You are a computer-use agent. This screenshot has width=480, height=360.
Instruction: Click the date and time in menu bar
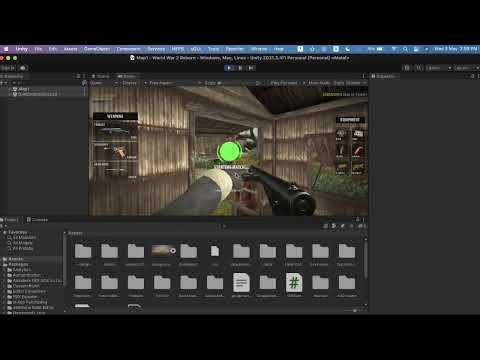455,49
